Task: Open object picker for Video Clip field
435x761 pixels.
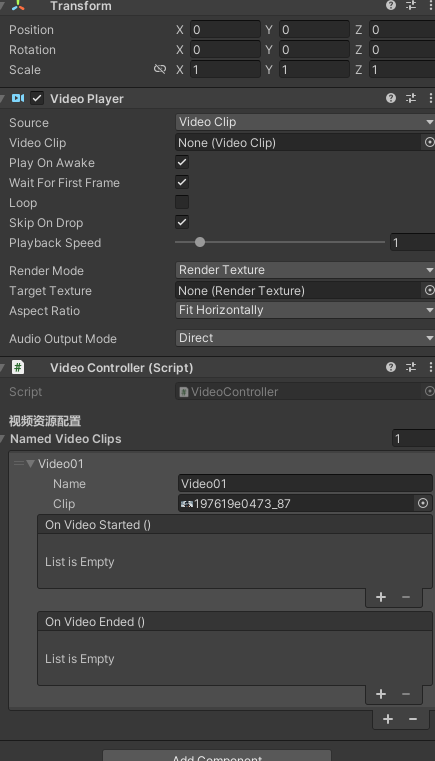Action: click(x=429, y=142)
